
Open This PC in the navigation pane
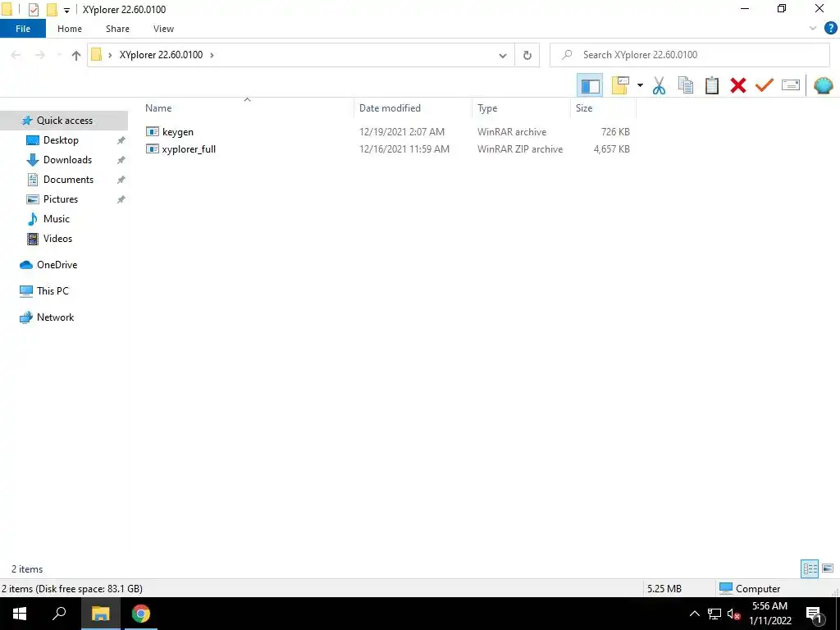click(52, 291)
